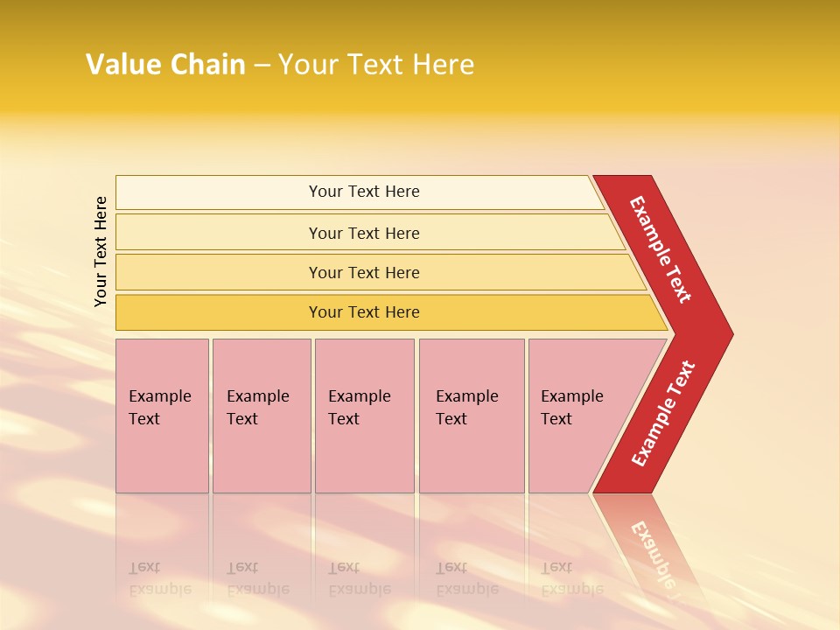This screenshot has height=630, width=840.
Task: Select the darkest gold "Your Text Here" bar
Action: 364,312
